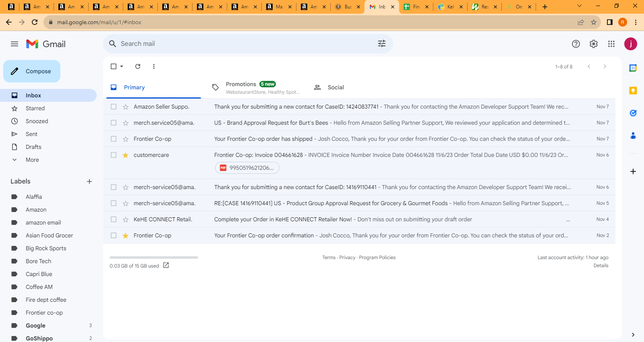Tick checkbox for CaseID 14169110441 thank-you email

[114, 187]
